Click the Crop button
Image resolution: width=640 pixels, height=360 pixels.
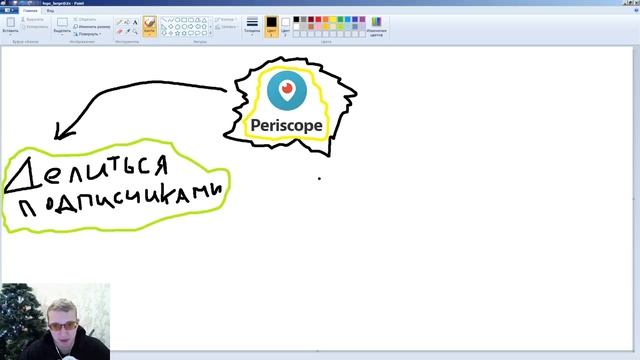tap(85, 20)
